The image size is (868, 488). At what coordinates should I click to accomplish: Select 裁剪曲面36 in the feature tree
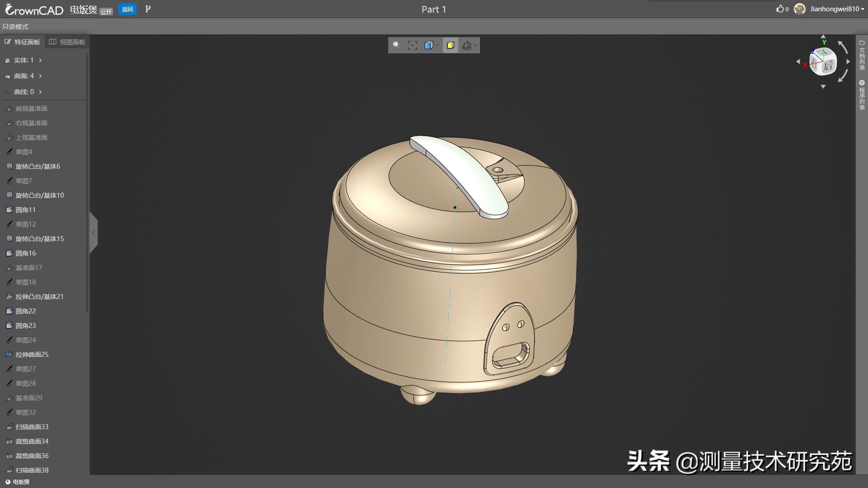coord(32,456)
